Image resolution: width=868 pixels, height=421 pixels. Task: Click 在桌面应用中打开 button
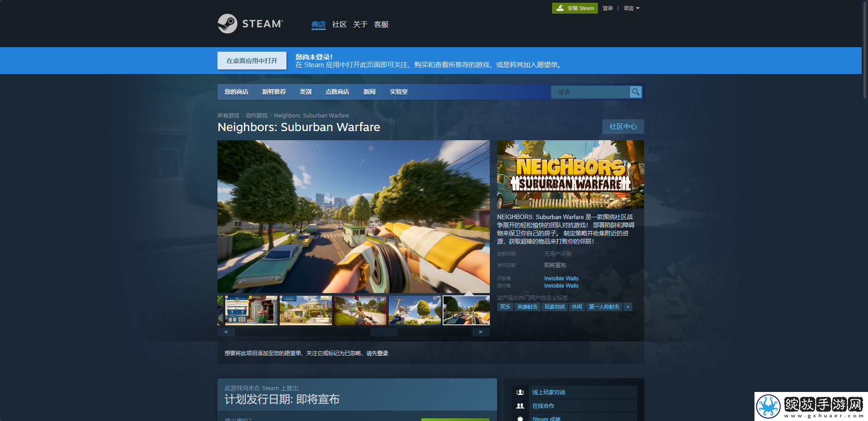click(252, 61)
